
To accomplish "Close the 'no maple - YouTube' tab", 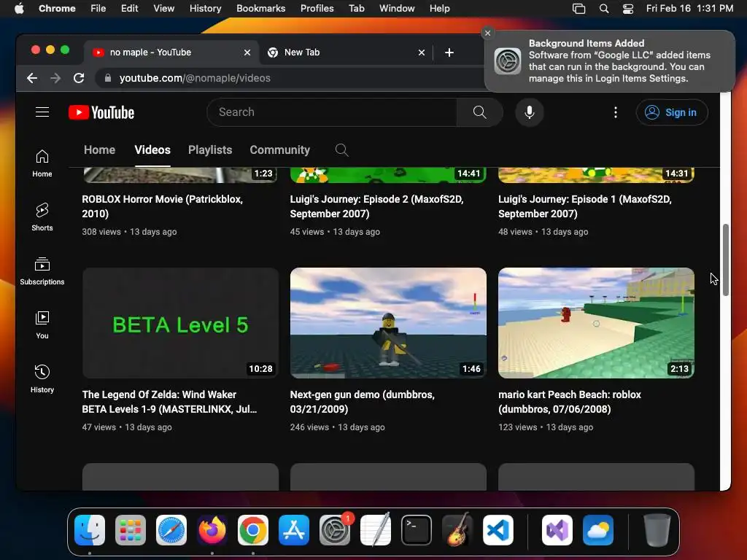I will point(247,52).
